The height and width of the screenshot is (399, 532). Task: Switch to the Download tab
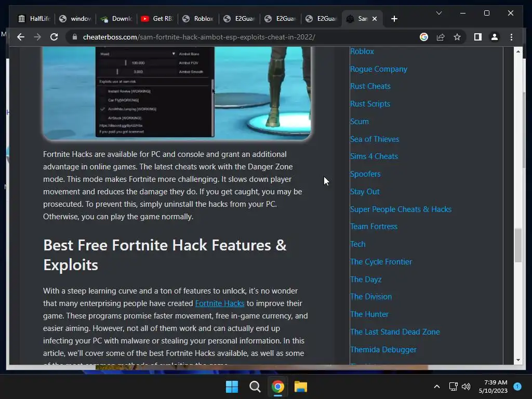(116, 19)
